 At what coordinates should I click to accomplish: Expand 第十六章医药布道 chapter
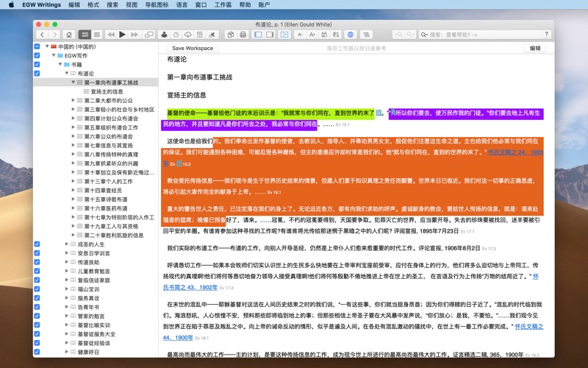click(x=73, y=208)
